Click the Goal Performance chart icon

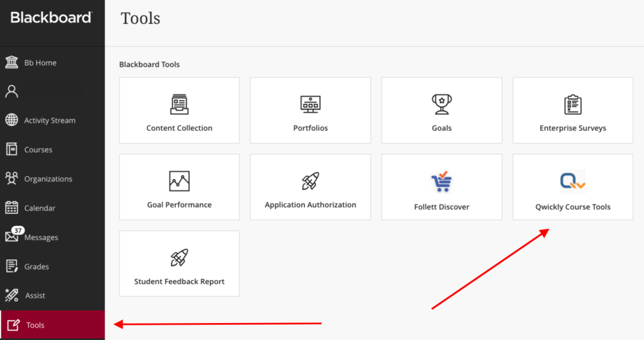tap(179, 181)
